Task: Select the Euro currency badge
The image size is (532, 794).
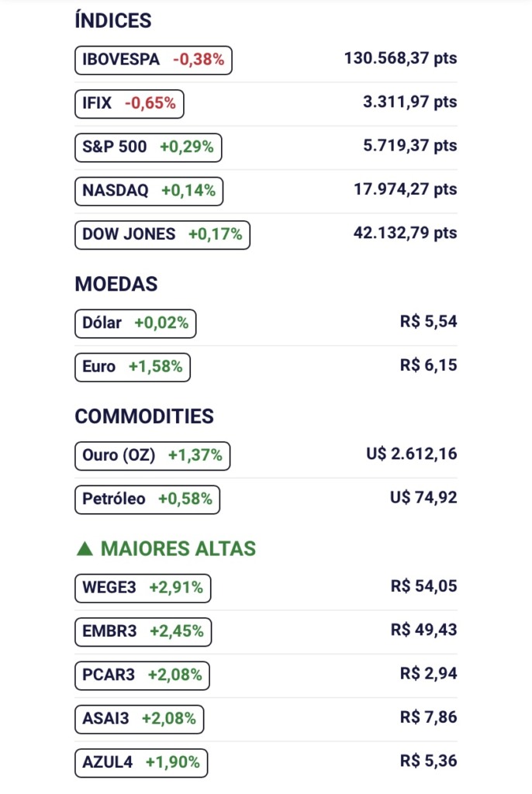Action: (x=132, y=367)
